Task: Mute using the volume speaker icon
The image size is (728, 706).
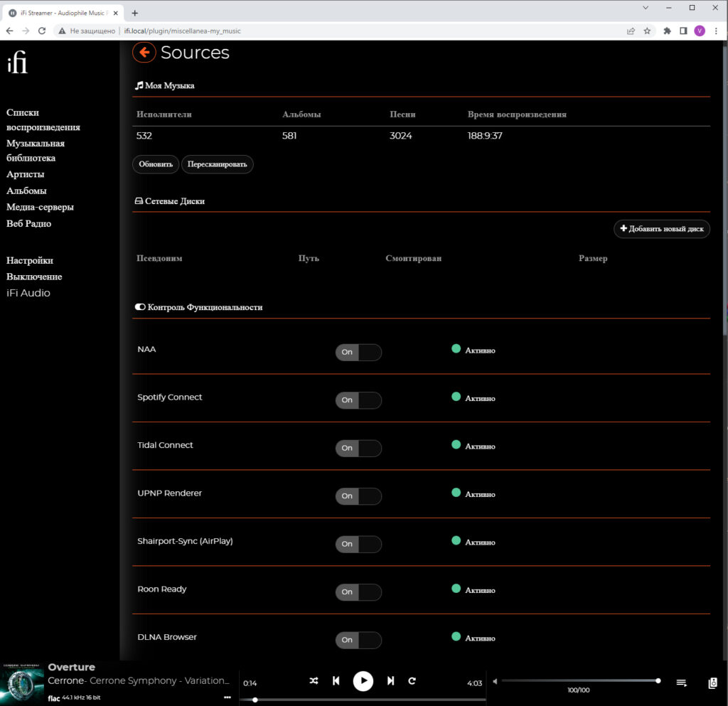Action: click(495, 681)
